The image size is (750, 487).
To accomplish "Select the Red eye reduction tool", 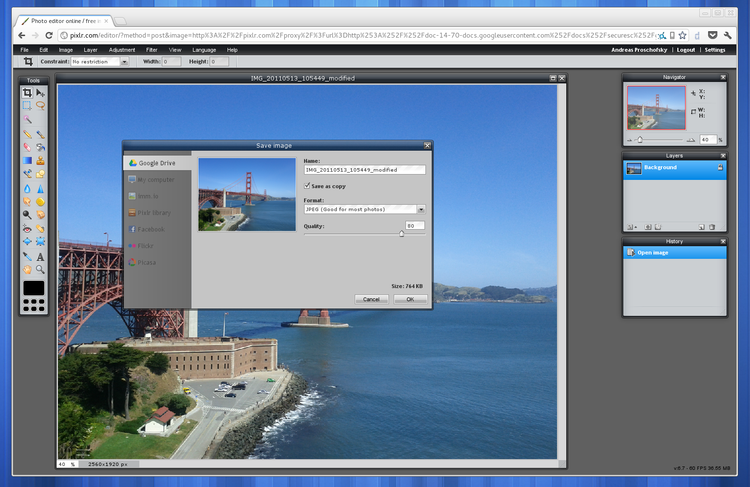I will (28, 228).
